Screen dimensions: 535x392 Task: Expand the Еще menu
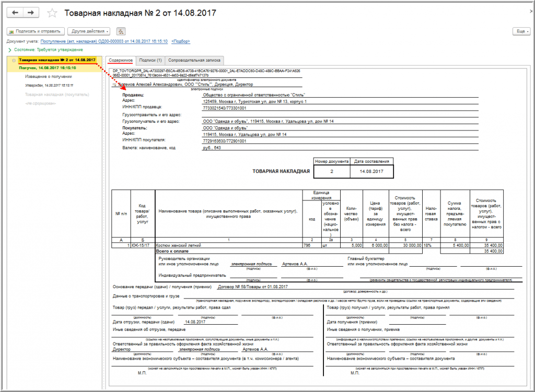coord(521,31)
